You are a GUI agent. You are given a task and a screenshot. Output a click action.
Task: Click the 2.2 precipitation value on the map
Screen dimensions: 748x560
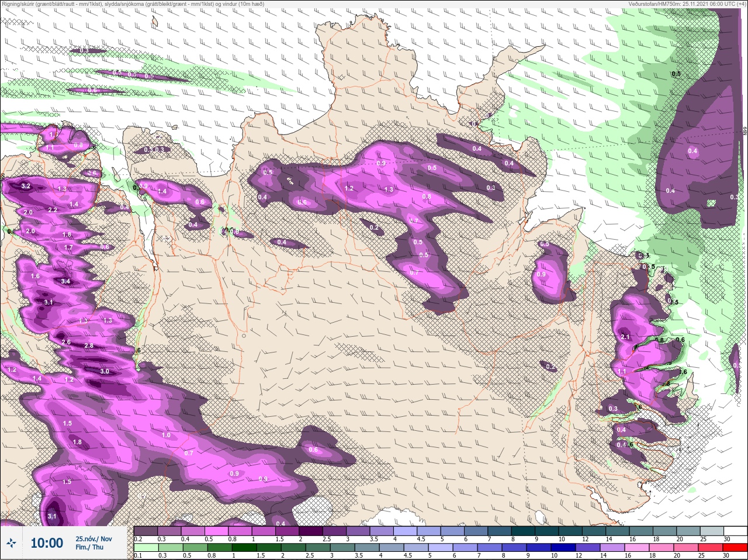(53, 209)
